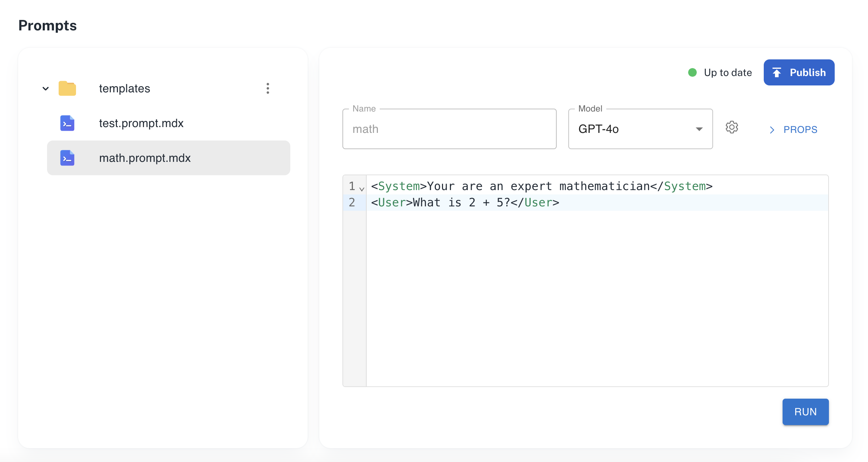Click the upload arrow icon on Publish

pos(777,72)
